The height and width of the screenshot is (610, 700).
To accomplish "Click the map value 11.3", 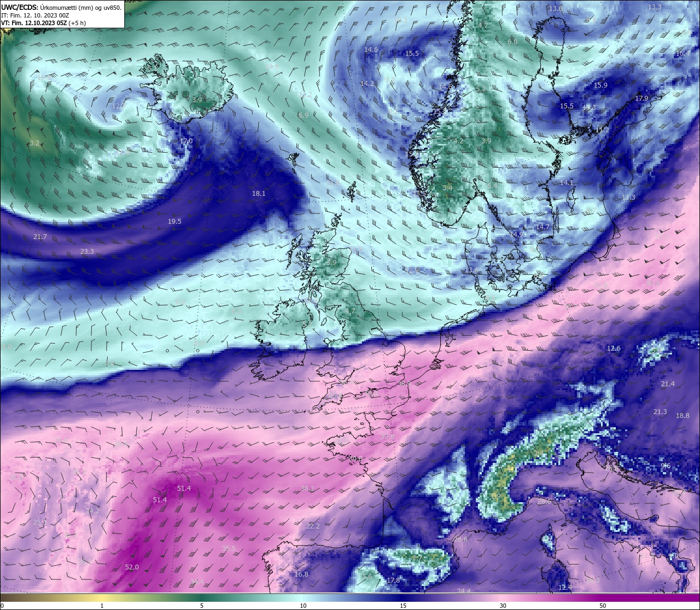I will pyautogui.click(x=628, y=197).
